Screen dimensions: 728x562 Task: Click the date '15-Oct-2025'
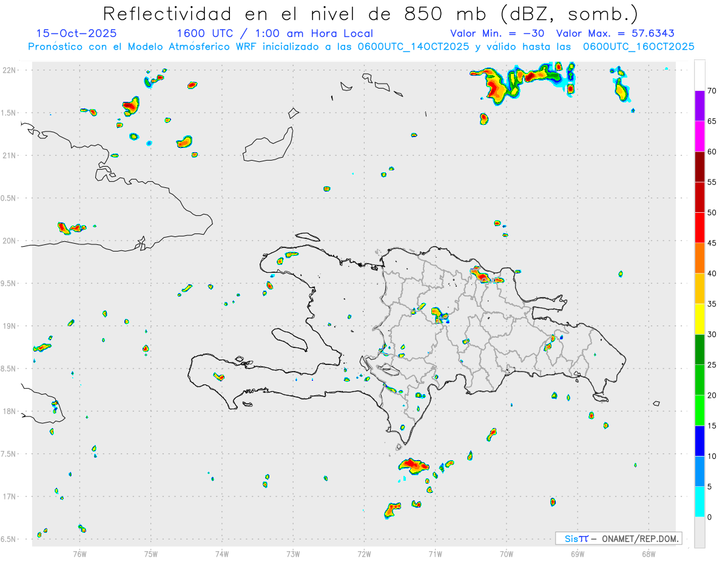[76, 33]
